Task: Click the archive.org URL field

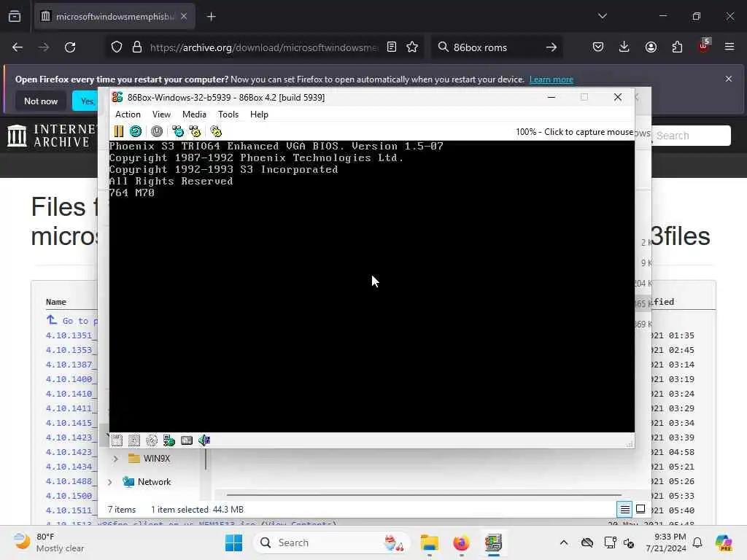Action: tap(263, 47)
